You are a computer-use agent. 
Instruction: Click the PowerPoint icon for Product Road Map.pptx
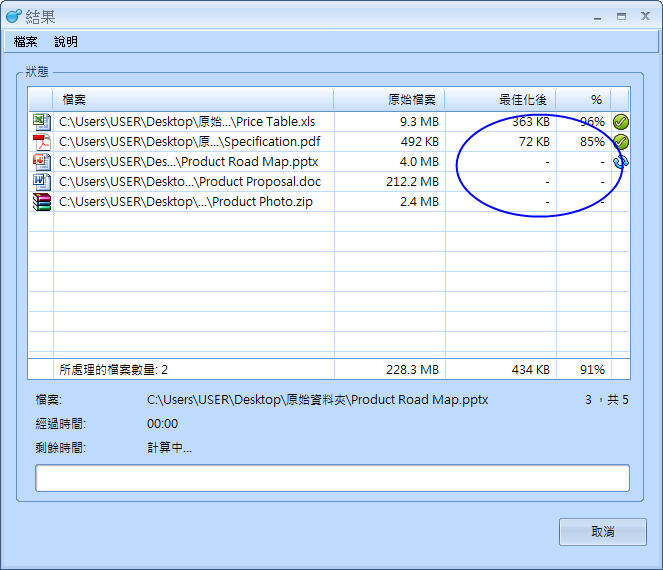click(40, 161)
